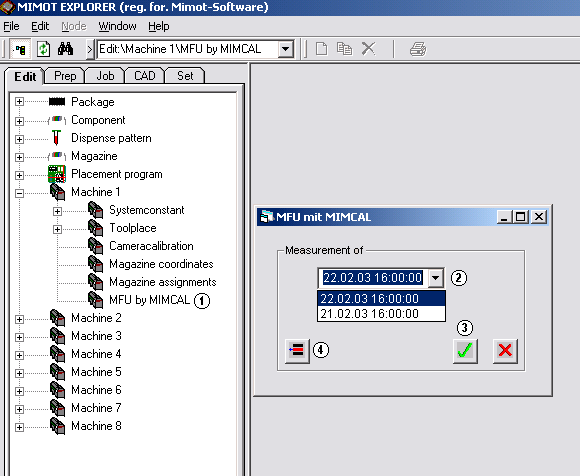Open the Measurement of date dropdown arrow
The height and width of the screenshot is (476, 580).
tap(436, 277)
